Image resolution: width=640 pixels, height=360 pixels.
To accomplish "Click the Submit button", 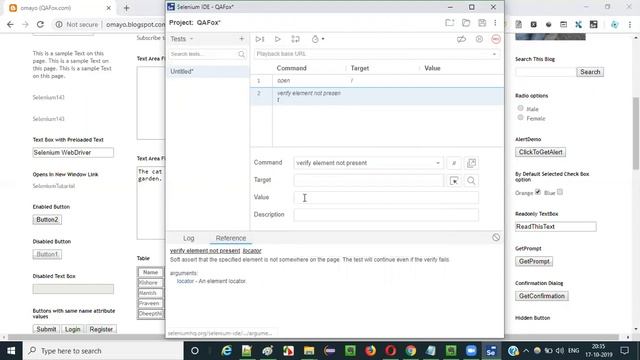I will (46, 329).
